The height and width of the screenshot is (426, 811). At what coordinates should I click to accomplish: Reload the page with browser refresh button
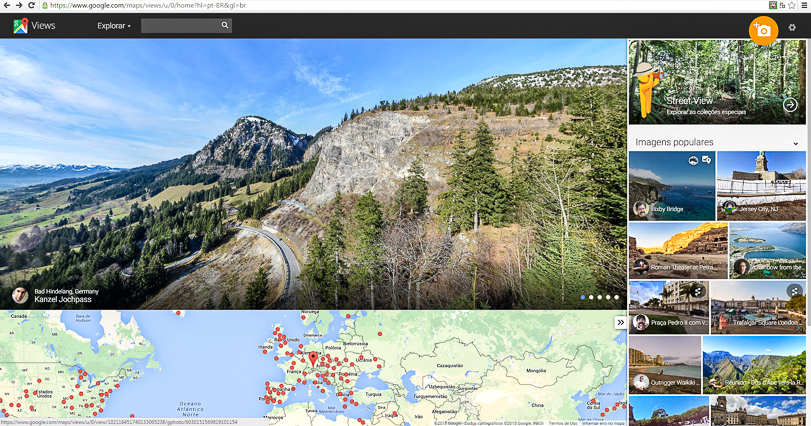pyautogui.click(x=33, y=6)
